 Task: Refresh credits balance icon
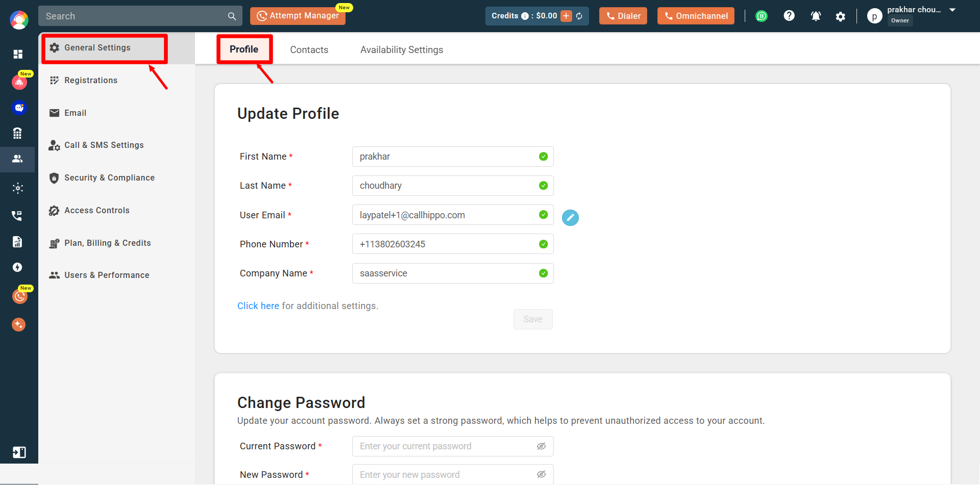579,16
